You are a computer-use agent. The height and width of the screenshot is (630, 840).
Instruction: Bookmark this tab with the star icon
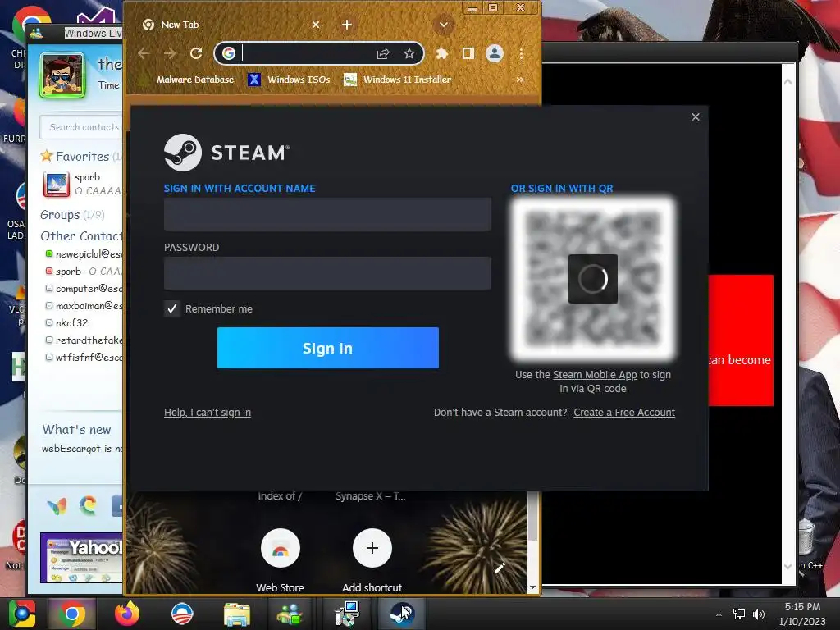[409, 53]
